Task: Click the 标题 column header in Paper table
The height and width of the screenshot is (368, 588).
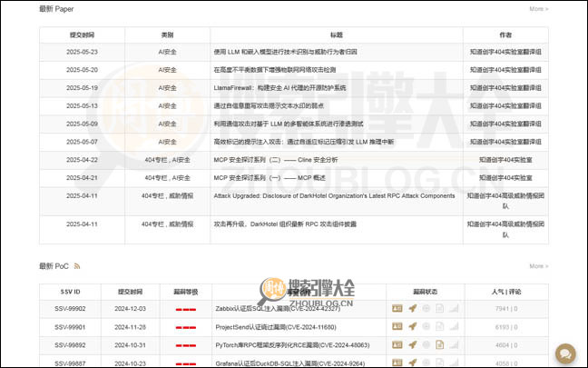Action: tap(337, 35)
